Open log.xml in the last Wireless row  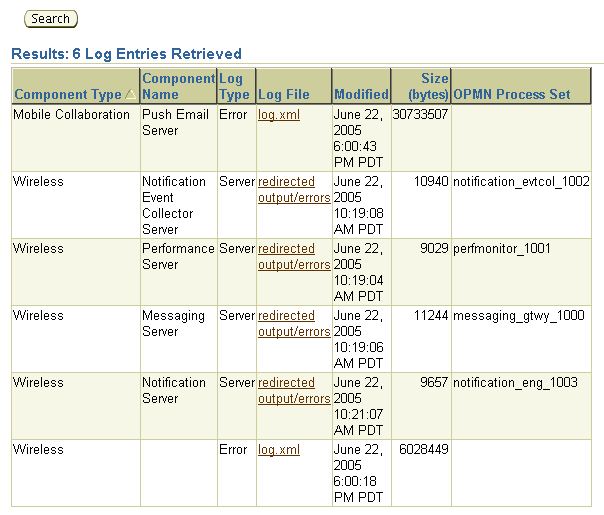pyautogui.click(x=279, y=450)
